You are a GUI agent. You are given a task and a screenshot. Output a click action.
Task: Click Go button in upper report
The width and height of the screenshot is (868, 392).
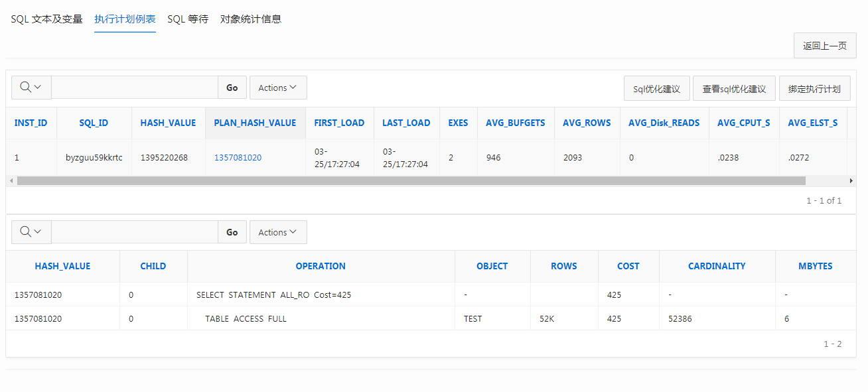[x=232, y=88]
